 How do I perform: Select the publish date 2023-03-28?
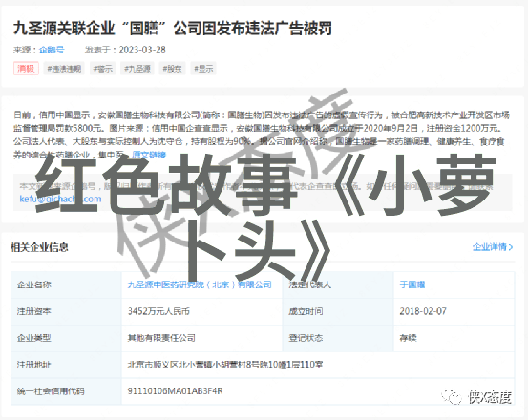(142, 50)
